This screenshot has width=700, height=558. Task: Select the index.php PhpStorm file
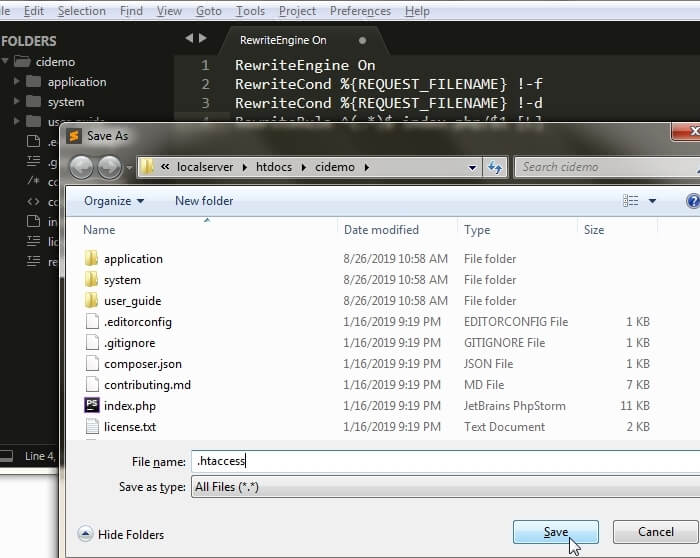[129, 406]
